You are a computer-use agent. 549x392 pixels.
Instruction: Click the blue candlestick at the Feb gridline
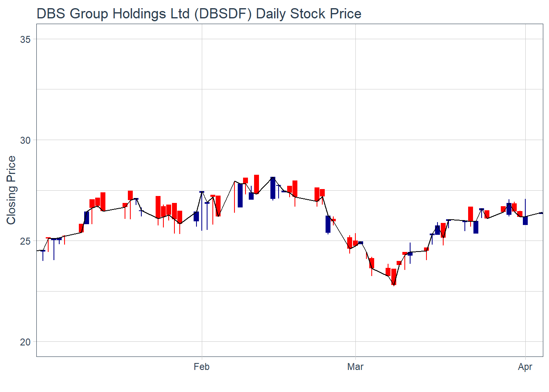(x=202, y=192)
